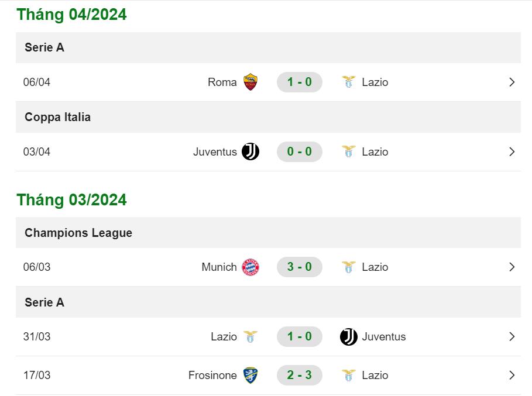
Task: Click the 2 - 3 score badge
Action: [x=299, y=376]
